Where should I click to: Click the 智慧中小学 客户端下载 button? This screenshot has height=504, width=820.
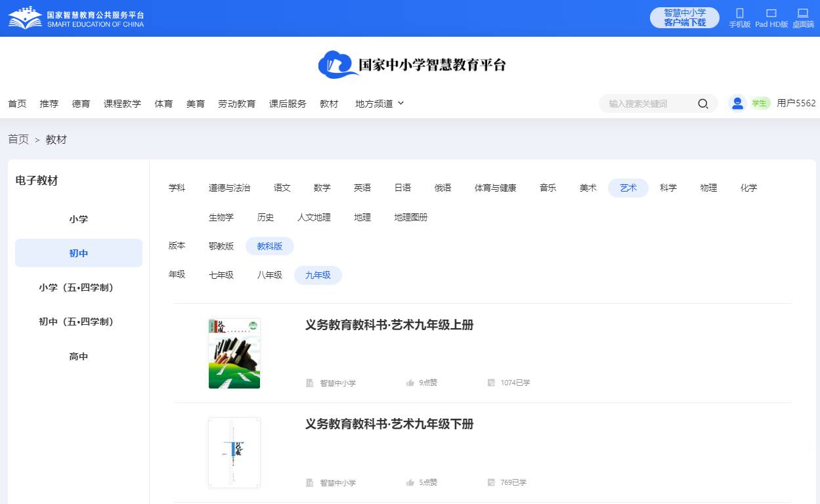click(685, 18)
